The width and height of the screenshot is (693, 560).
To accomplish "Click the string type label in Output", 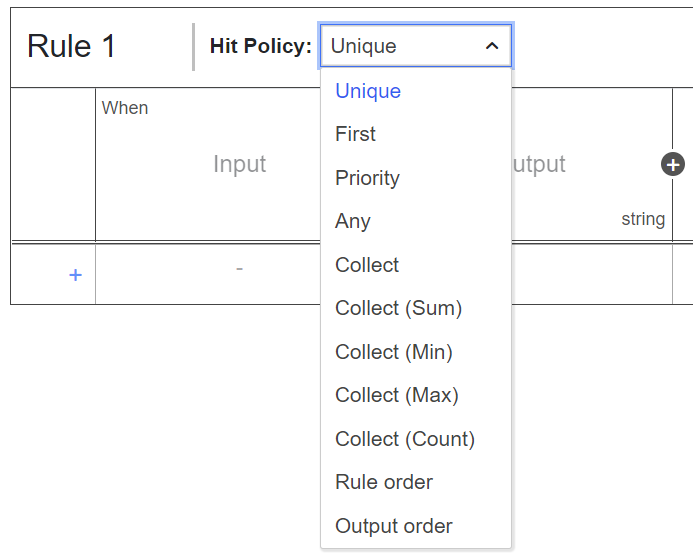I will click(x=642, y=219).
